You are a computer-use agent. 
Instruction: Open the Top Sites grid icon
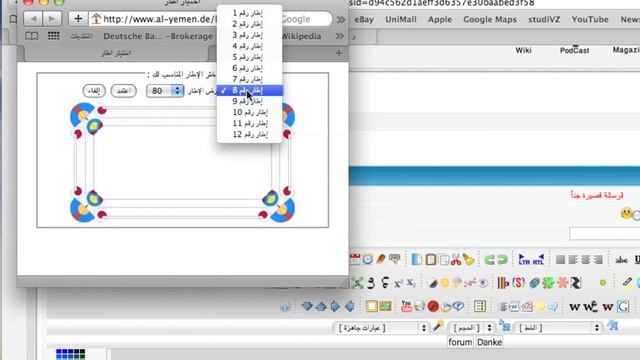click(53, 36)
